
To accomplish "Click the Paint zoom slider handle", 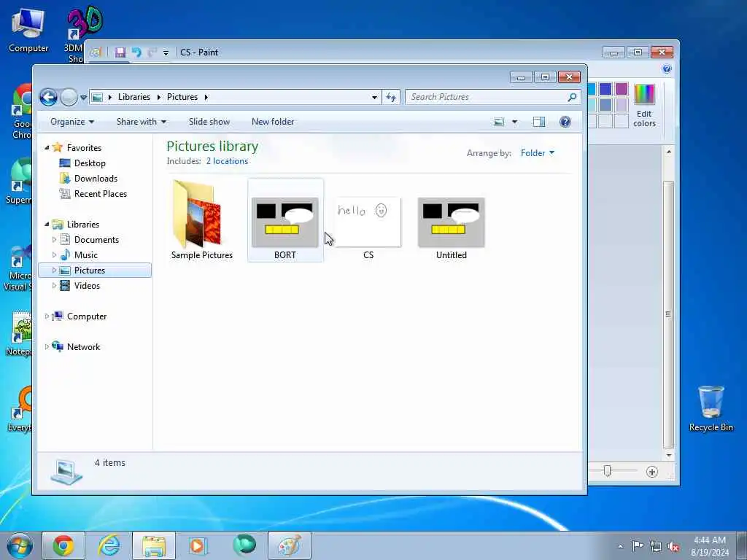I will (607, 471).
